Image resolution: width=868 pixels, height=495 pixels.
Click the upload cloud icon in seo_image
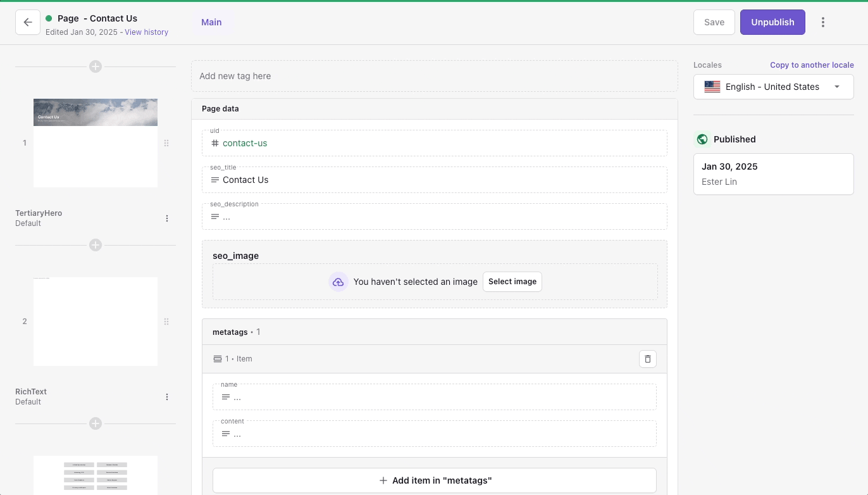pyautogui.click(x=338, y=282)
